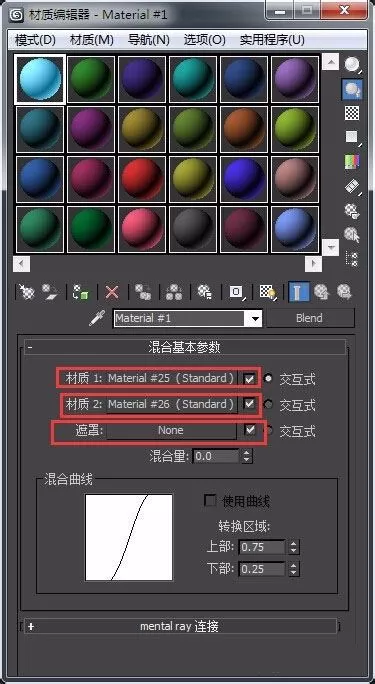375x684 pixels.
Task: Open the 材质(M) menu
Action: (92, 40)
